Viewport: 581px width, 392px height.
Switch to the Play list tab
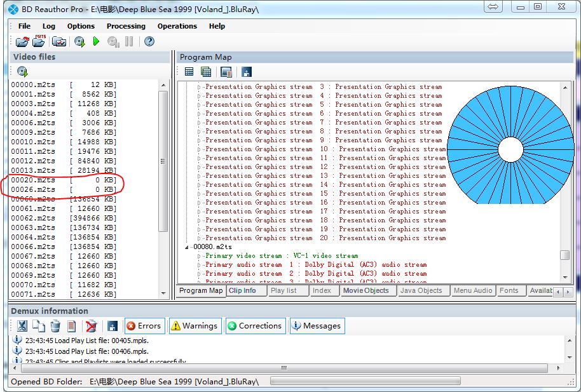pyautogui.click(x=289, y=291)
